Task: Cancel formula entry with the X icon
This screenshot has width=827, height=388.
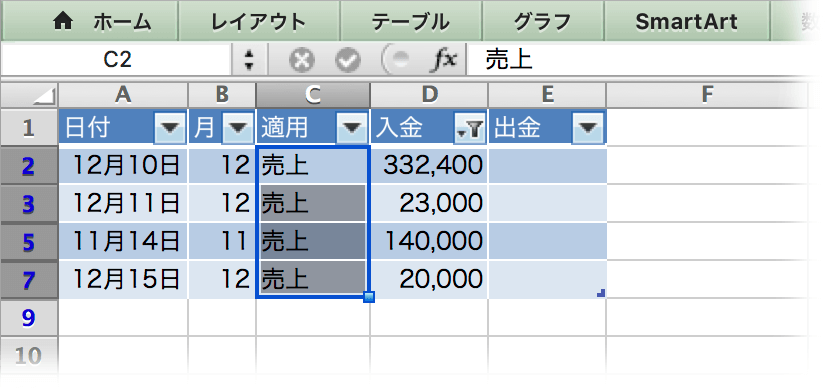Action: tap(302, 61)
